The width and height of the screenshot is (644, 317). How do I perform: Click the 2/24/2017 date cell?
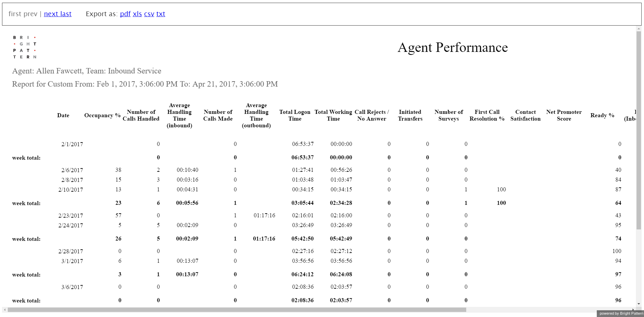click(71, 225)
